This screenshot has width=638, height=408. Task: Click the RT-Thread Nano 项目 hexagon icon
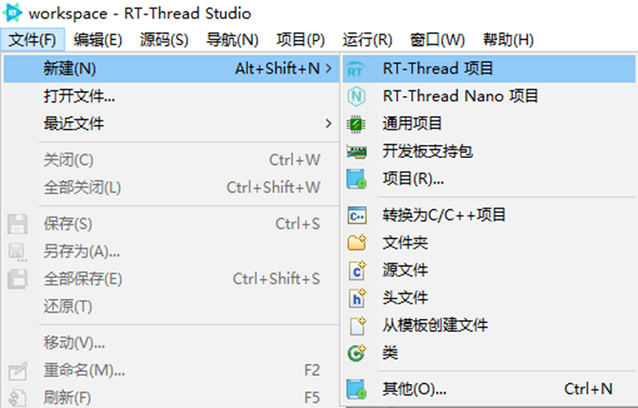(356, 96)
